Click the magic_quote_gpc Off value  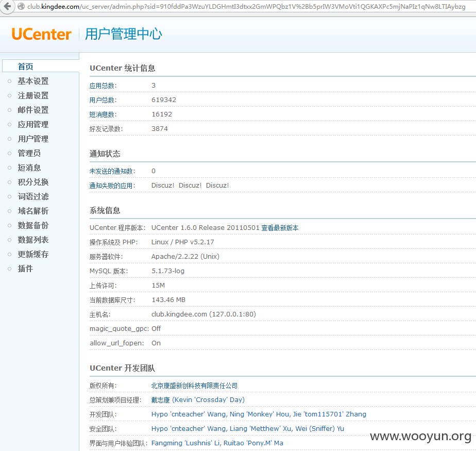(156, 329)
